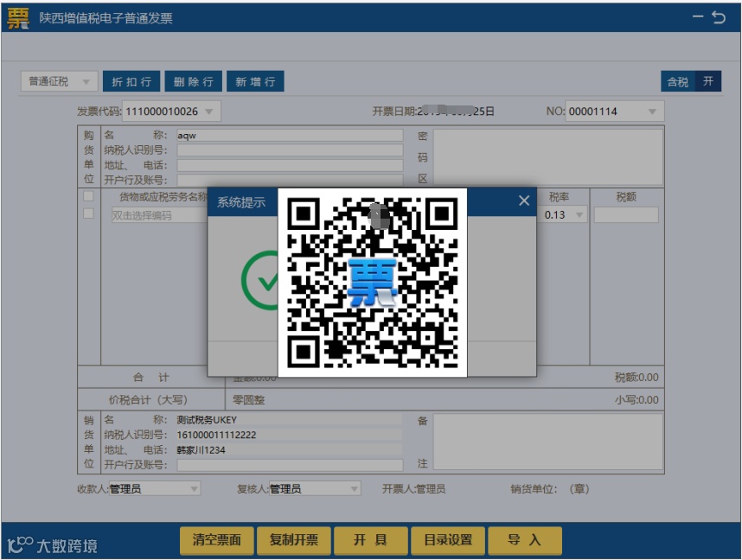The width and height of the screenshot is (742, 560).
Task: Click the buyer 名称 field containing aqw
Action: (x=290, y=136)
